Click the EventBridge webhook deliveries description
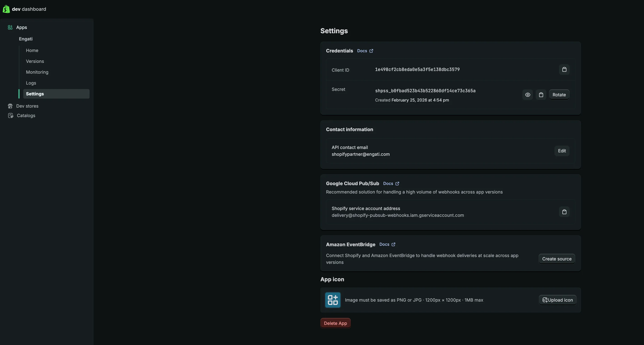Viewport: 644px width, 345px height. pyautogui.click(x=422, y=259)
